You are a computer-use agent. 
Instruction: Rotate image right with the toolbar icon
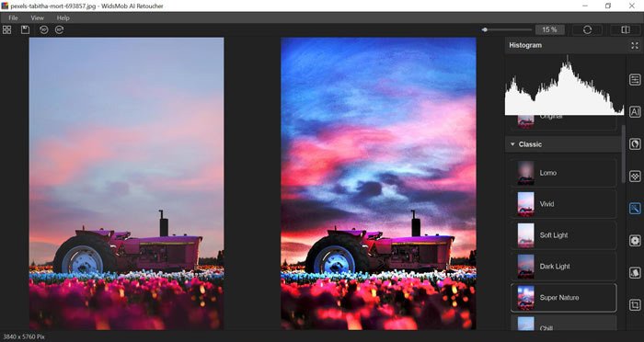(60, 29)
